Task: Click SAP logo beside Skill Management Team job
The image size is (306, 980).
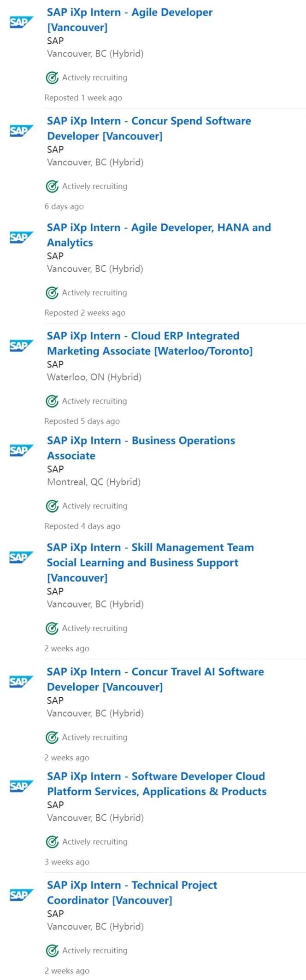Action: (x=21, y=557)
